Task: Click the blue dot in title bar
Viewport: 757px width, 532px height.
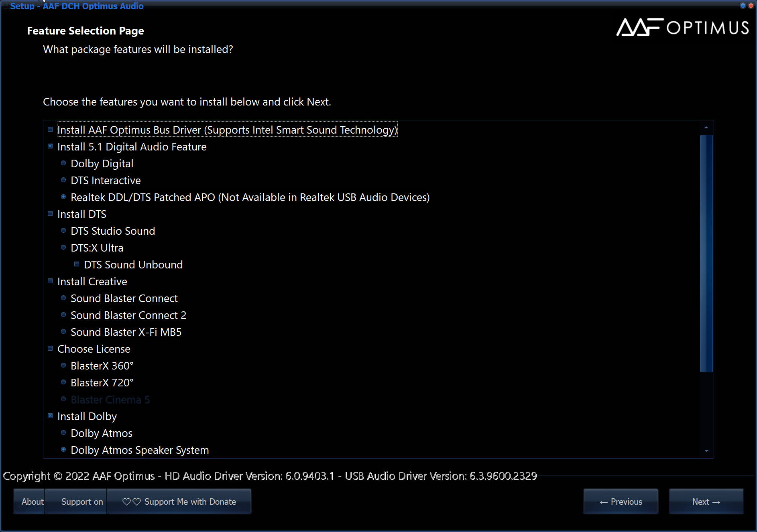Action: point(743,6)
